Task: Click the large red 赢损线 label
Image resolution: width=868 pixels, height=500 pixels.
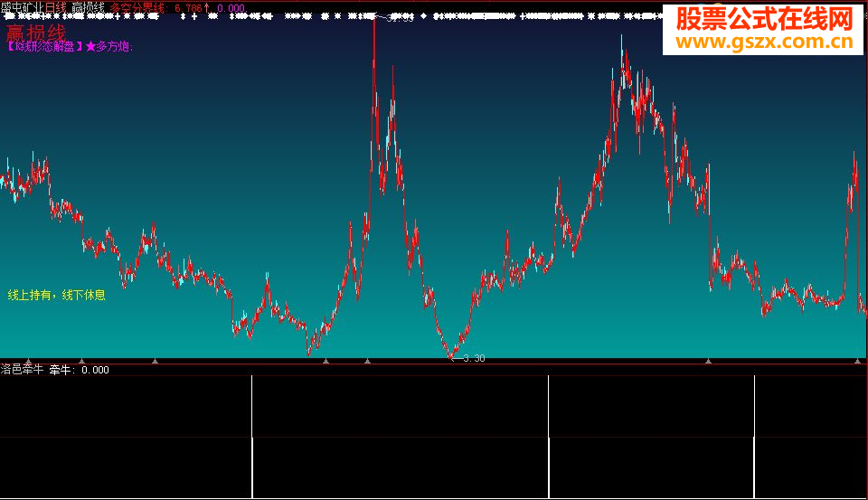Action: pyautogui.click(x=35, y=33)
